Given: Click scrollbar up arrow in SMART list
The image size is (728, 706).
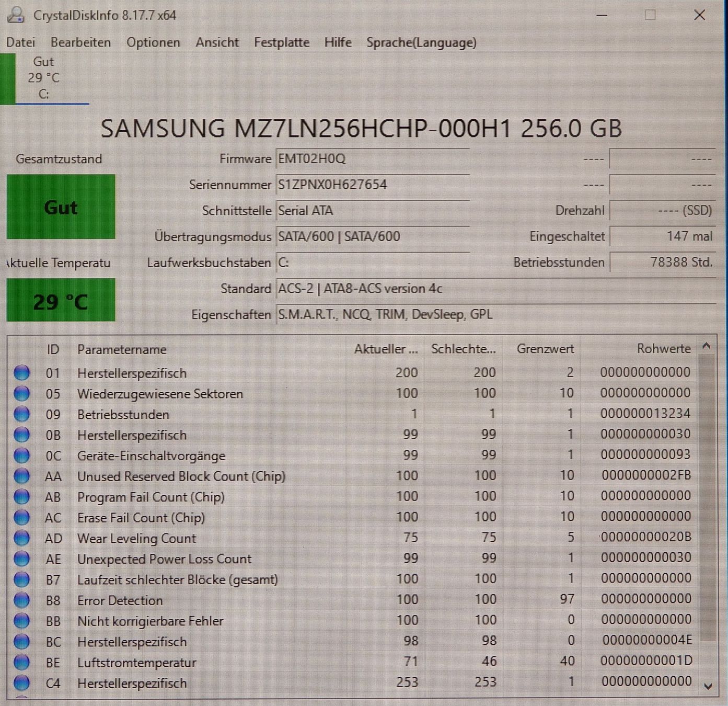Looking at the screenshot, I should [x=707, y=346].
